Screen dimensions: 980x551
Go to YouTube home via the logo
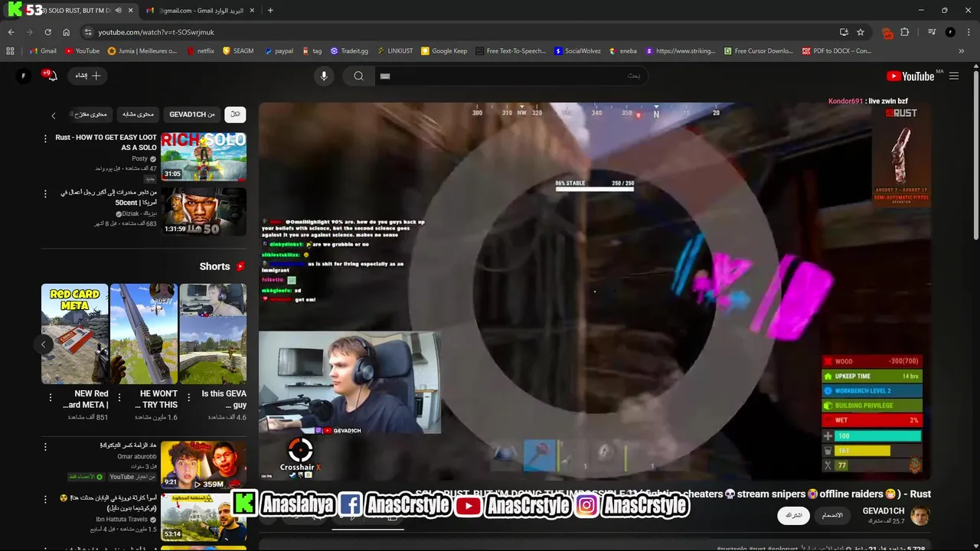(910, 76)
